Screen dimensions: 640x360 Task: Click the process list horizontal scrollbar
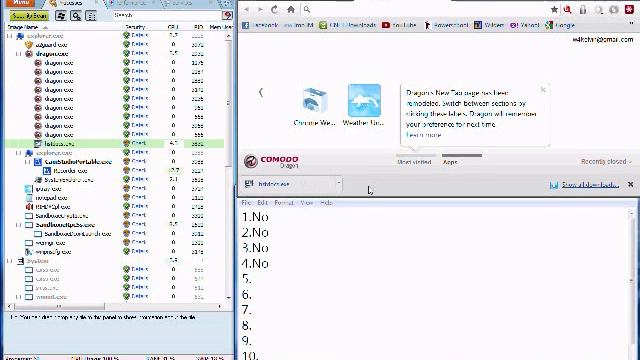tap(114, 306)
